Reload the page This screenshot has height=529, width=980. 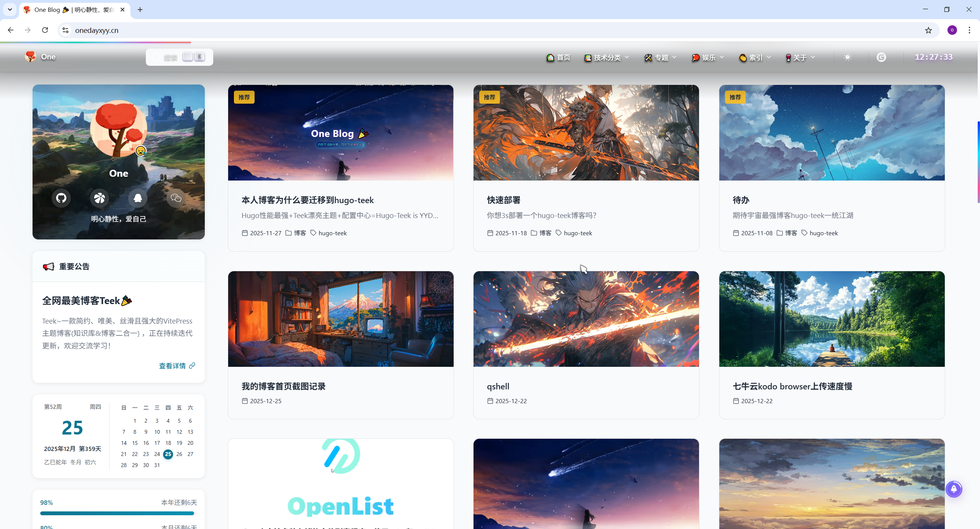click(45, 30)
